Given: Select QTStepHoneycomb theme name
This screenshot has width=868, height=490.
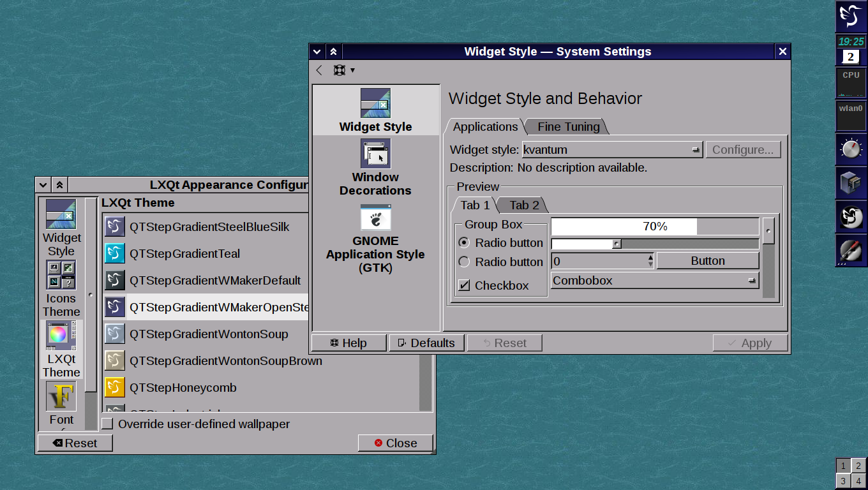Looking at the screenshot, I should tap(183, 387).
